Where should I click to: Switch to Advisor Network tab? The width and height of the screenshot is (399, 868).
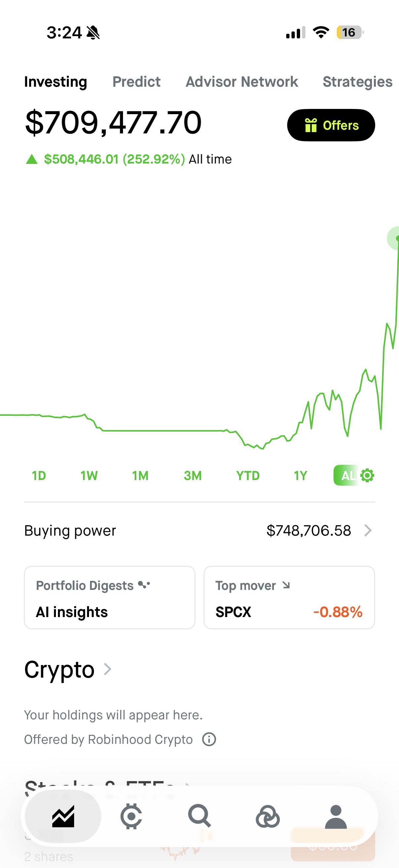[x=242, y=82]
